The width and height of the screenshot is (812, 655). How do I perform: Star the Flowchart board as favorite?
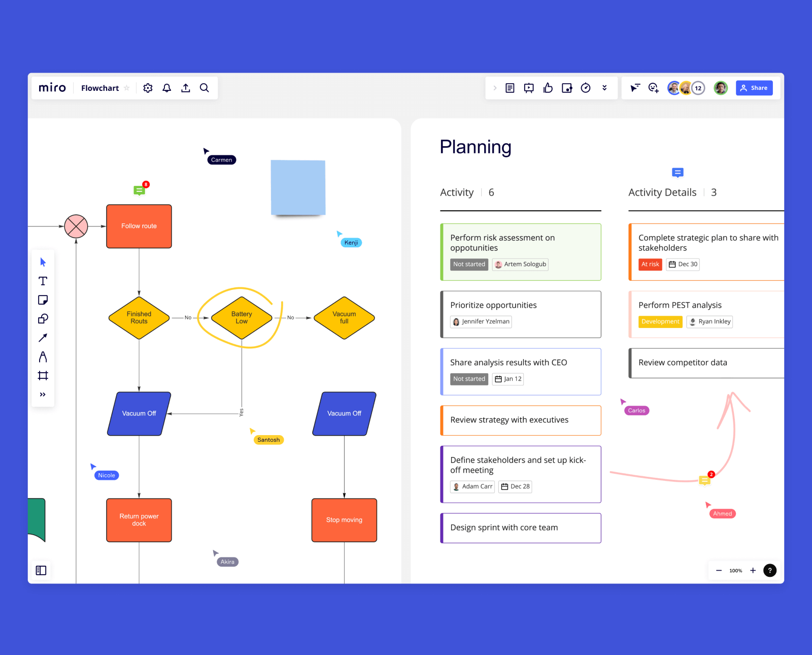tap(127, 88)
